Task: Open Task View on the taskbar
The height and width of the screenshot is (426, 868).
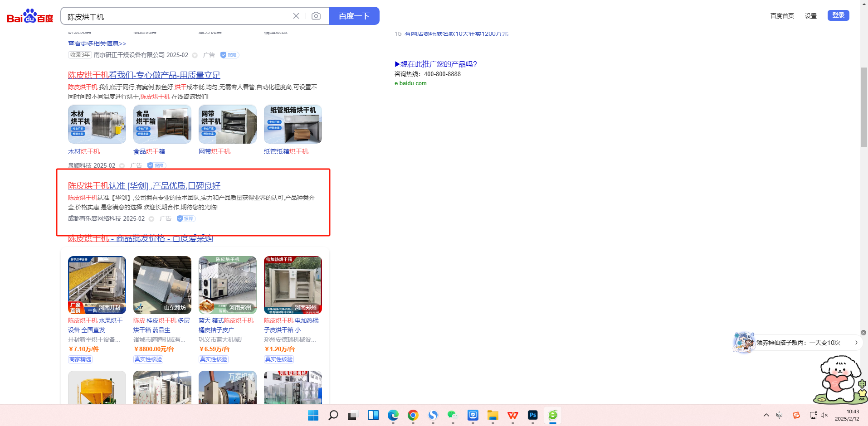Action: 353,415
